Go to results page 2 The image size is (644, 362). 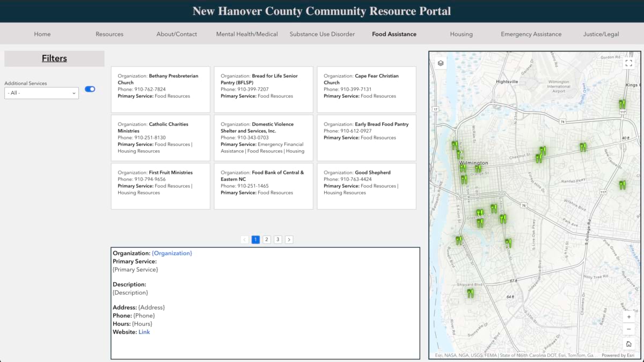tap(267, 240)
